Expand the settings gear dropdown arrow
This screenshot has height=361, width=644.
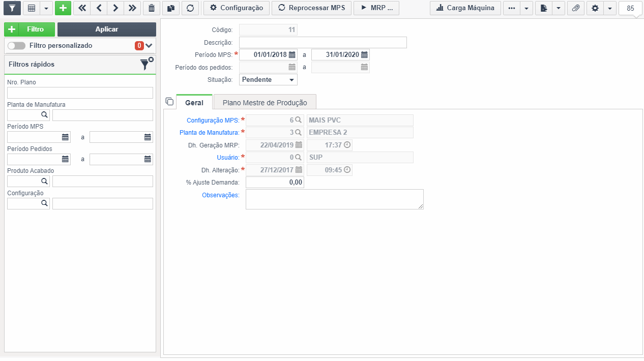click(609, 8)
